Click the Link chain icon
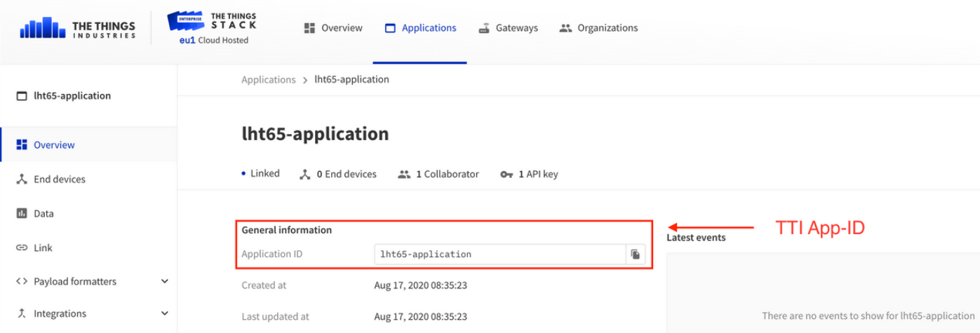980x333 pixels. 22,248
